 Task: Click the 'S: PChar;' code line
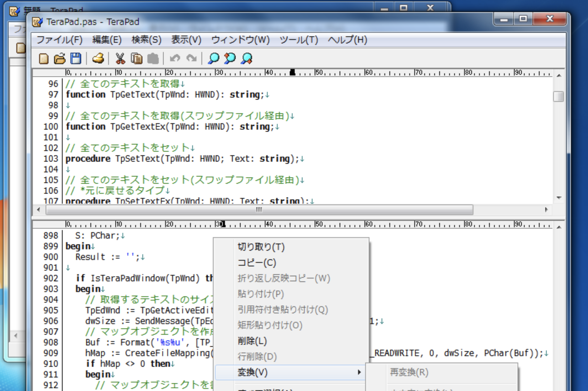[100, 235]
